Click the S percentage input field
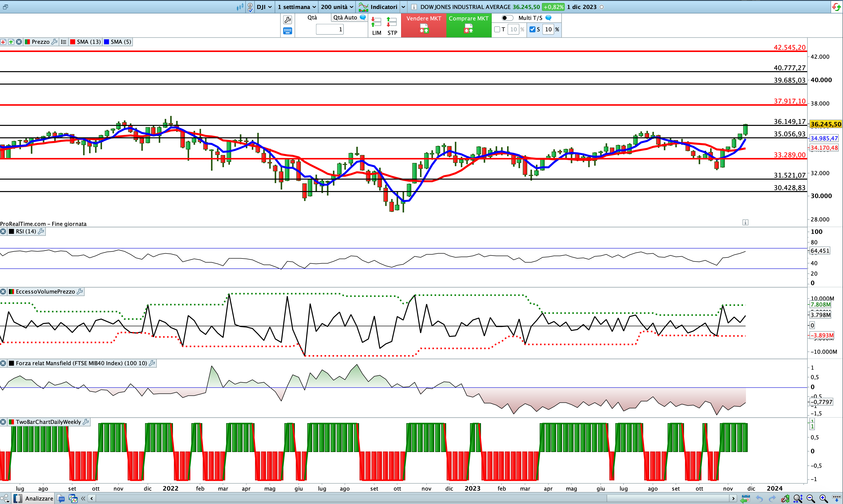Screen dimensions: 843x504 [x=549, y=30]
